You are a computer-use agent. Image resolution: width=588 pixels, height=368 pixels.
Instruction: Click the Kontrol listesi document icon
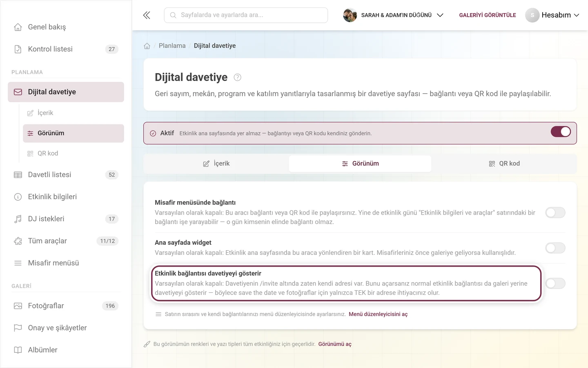18,49
